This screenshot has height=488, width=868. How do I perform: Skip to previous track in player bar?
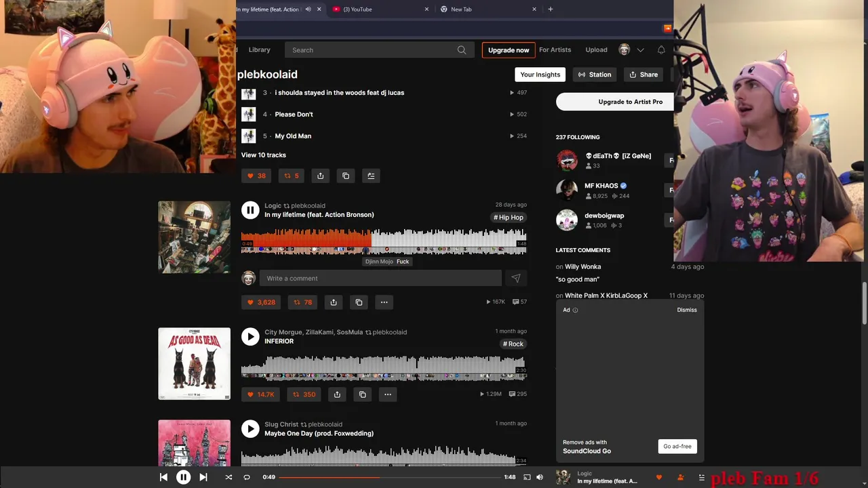pos(163,477)
